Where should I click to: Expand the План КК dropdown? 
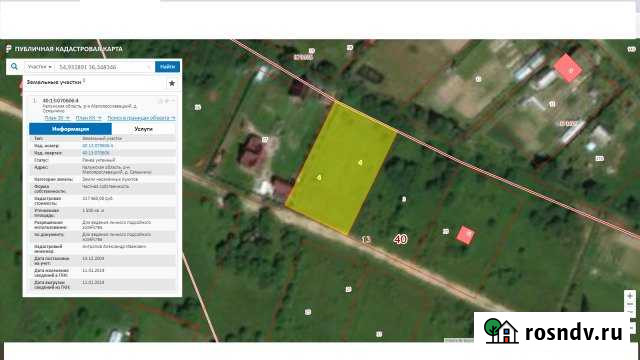(89, 118)
